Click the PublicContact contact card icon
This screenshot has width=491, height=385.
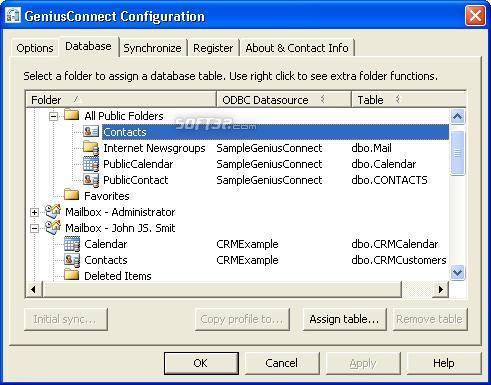click(91, 180)
